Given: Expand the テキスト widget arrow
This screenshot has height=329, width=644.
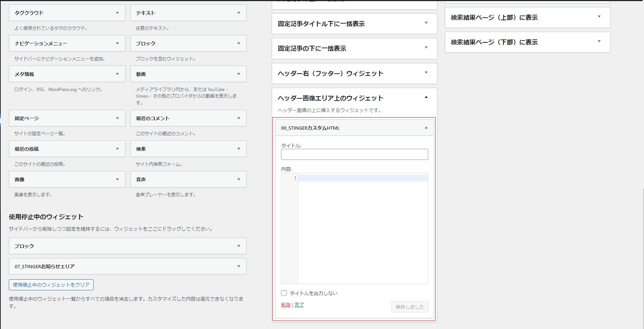Looking at the screenshot, I should [x=239, y=13].
